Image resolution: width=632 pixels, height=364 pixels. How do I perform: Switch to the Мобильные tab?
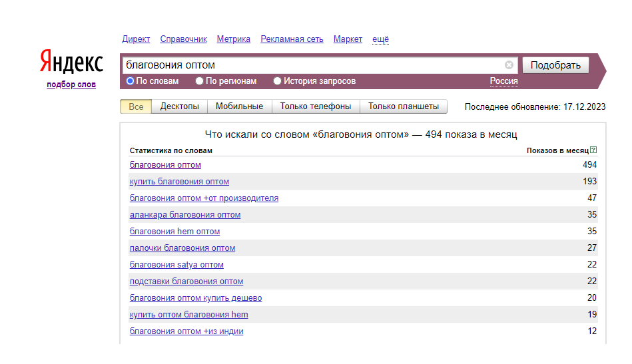point(240,106)
